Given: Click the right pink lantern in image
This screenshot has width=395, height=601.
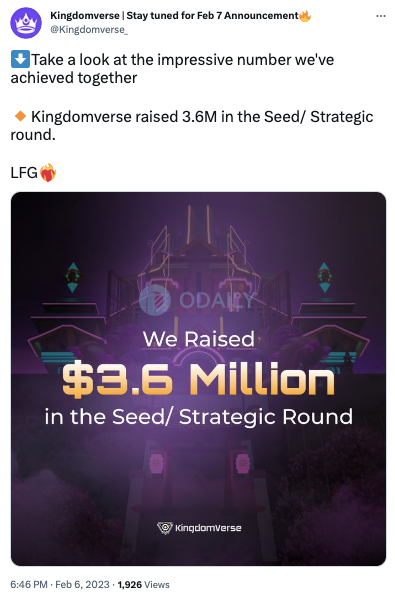Looking at the screenshot, I should (243, 463).
